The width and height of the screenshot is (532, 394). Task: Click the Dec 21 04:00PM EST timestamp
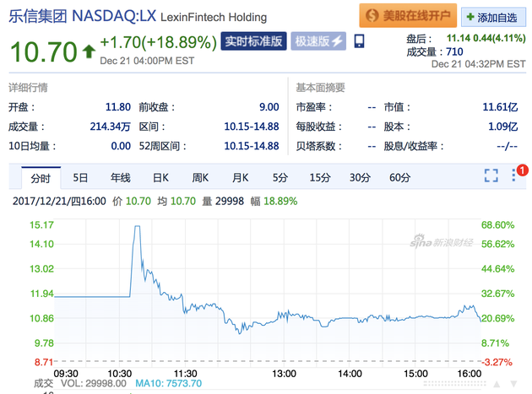tap(147, 61)
